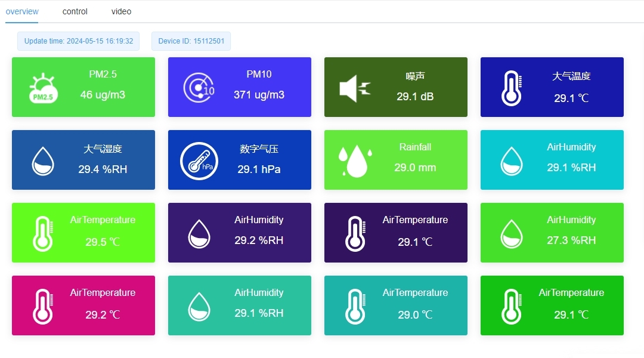Click the 大气湿度 droplet icon

42,160
